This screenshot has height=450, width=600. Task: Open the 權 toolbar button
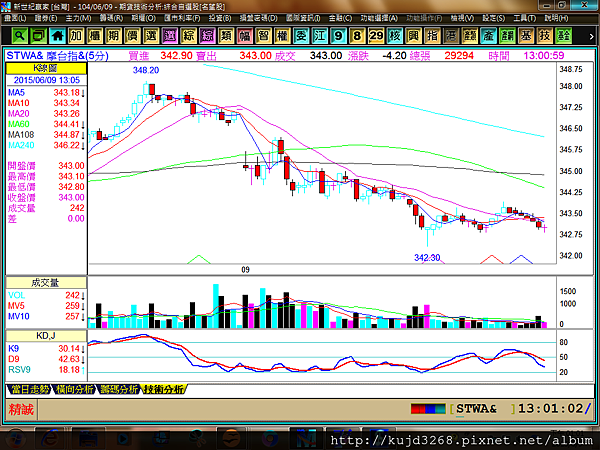282,36
